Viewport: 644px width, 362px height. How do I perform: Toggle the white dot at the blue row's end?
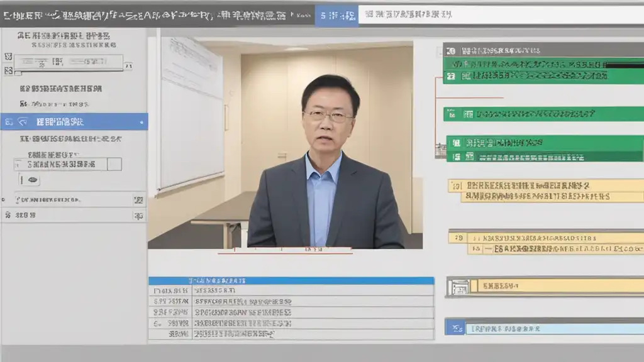pos(142,123)
